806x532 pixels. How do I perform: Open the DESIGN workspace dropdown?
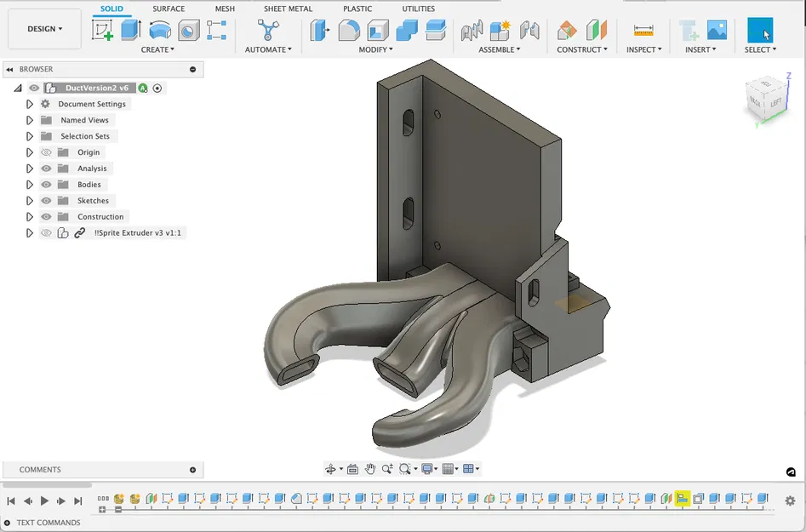tap(44, 28)
